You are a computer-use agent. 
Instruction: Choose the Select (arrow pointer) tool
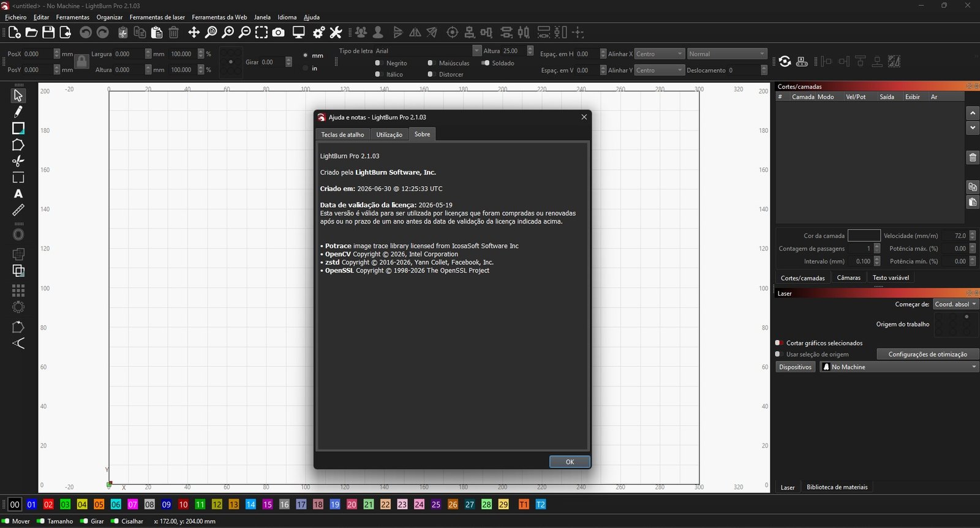18,96
